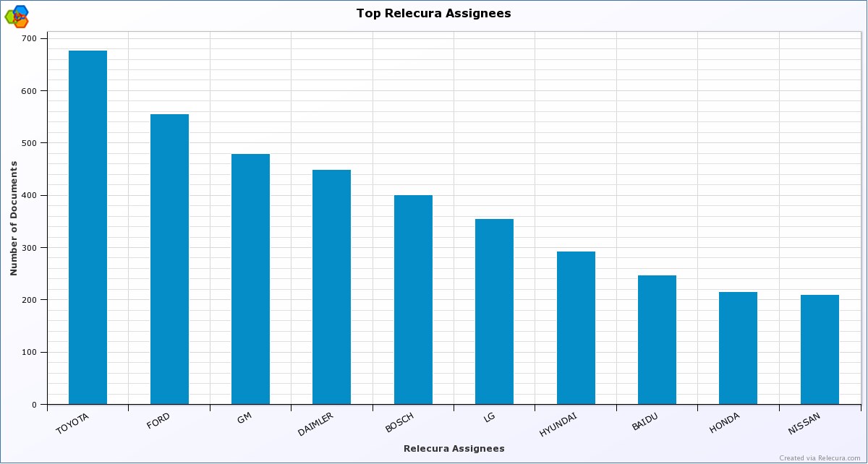Click the LG axis label
The width and height of the screenshot is (868, 464).
(x=489, y=417)
